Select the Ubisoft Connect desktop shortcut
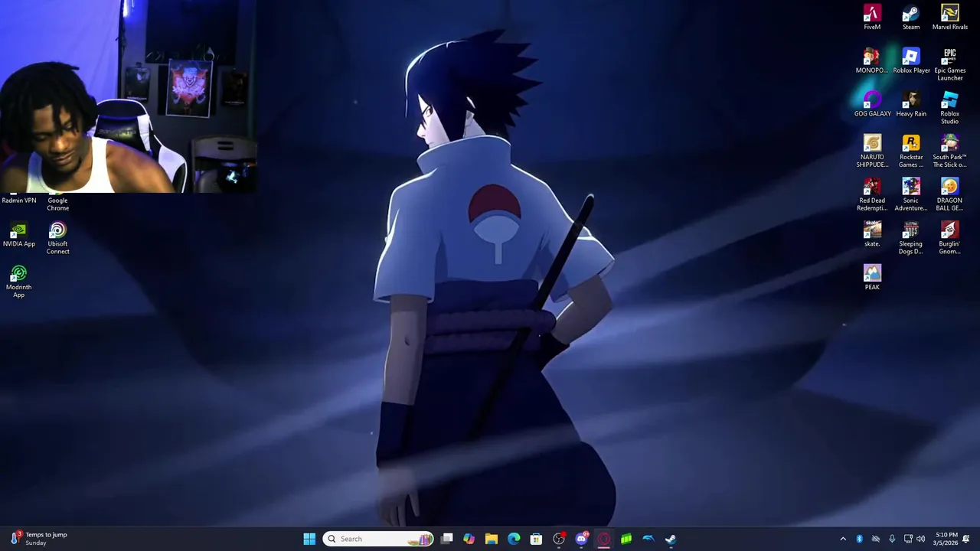The image size is (980, 551). [57, 238]
